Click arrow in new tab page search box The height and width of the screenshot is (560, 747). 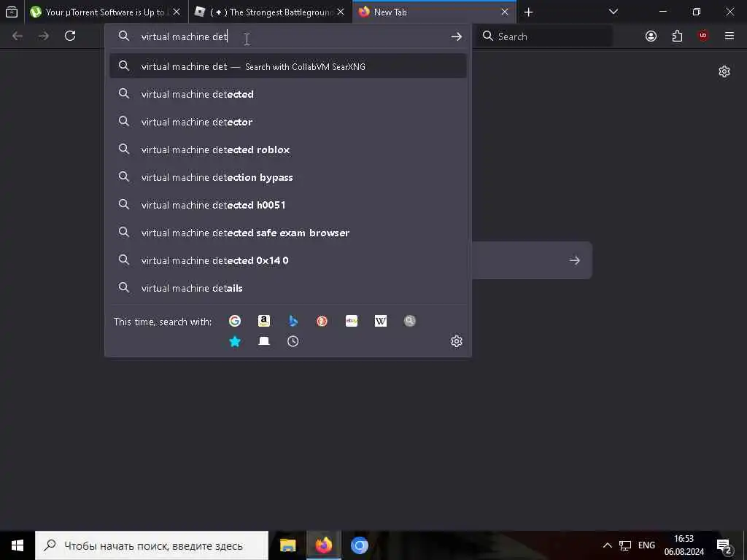(575, 260)
